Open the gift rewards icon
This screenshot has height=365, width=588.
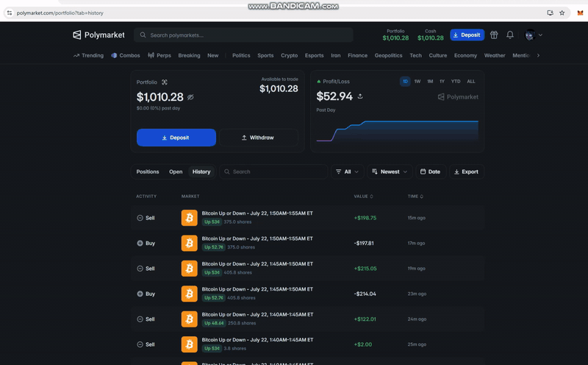click(x=494, y=35)
